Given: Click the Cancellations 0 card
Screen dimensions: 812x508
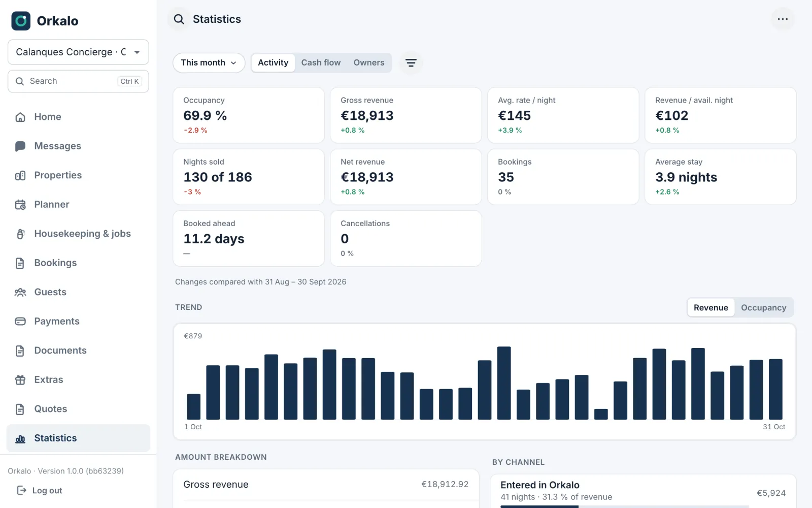Looking at the screenshot, I should coord(406,238).
